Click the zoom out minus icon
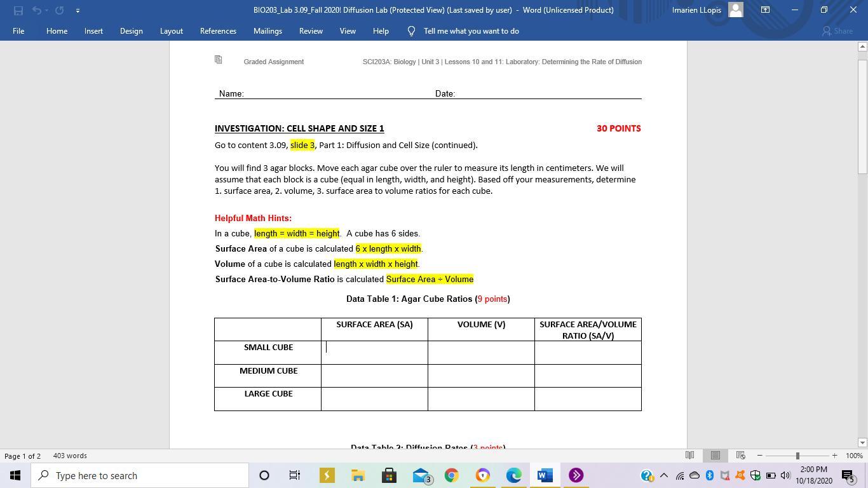The width and height of the screenshot is (868, 488). point(759,456)
